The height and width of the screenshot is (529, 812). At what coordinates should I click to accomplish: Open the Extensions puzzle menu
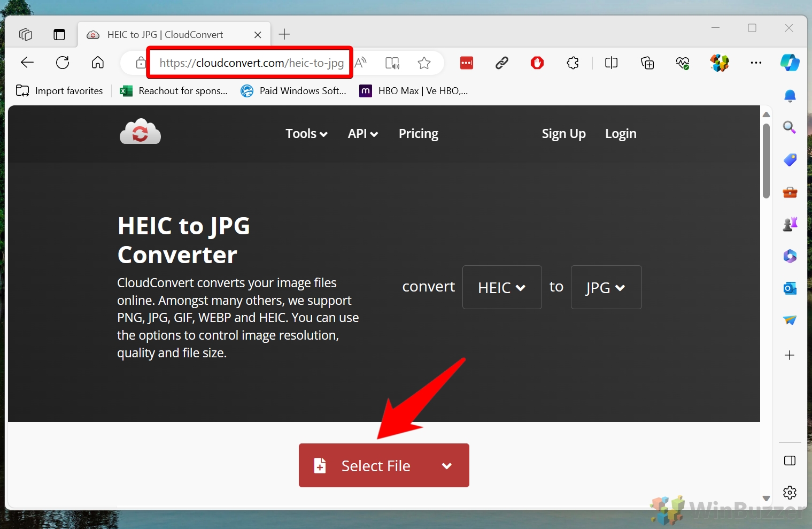573,63
